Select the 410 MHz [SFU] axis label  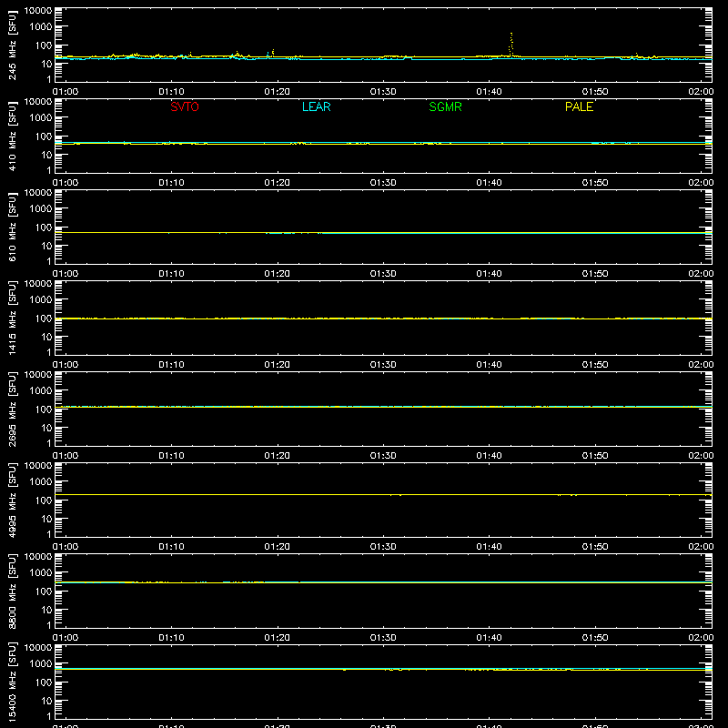click(12, 136)
